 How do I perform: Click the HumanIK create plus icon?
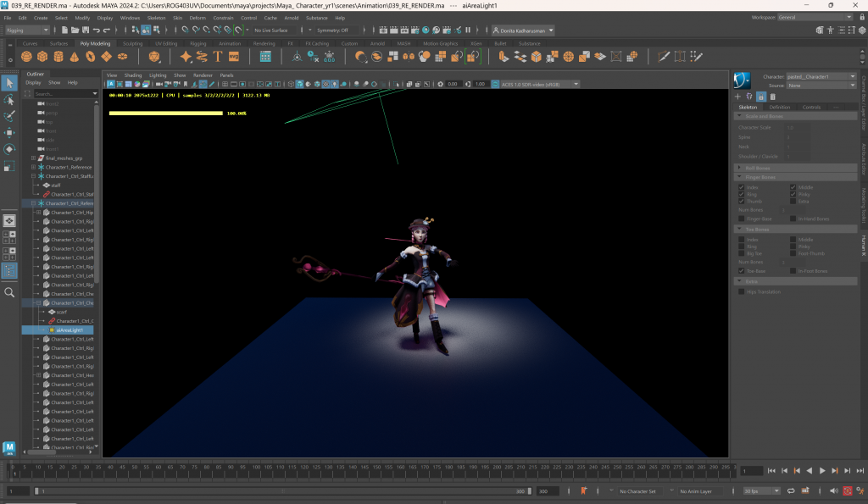(x=737, y=97)
